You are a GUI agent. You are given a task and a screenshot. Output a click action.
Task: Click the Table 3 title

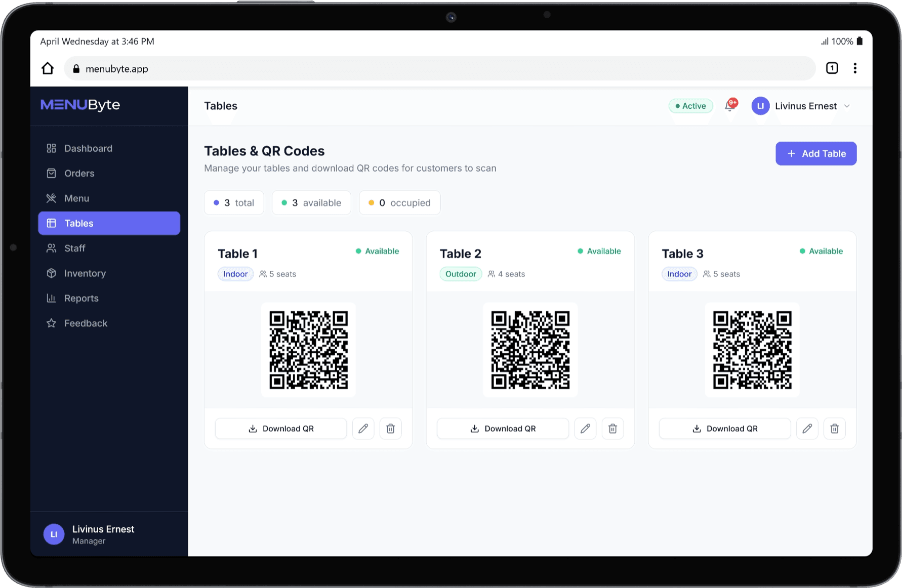[x=682, y=254]
